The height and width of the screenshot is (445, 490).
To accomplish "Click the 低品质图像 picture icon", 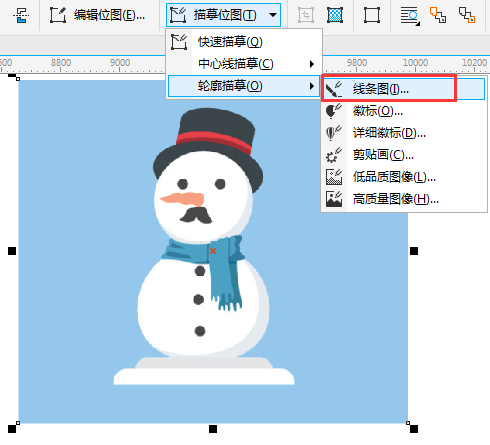I will [x=334, y=177].
